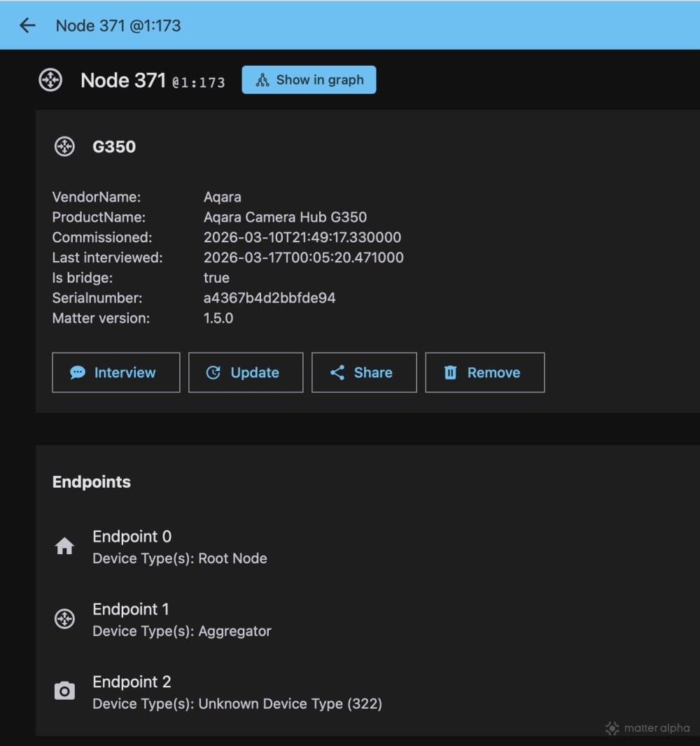Click the camera icon for Endpoint 2

point(64,692)
